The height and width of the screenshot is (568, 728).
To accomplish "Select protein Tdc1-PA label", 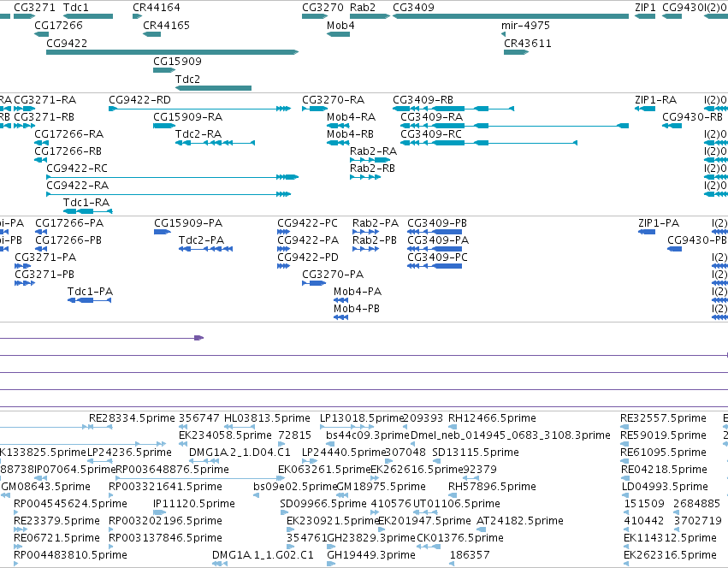I will (x=90, y=291).
